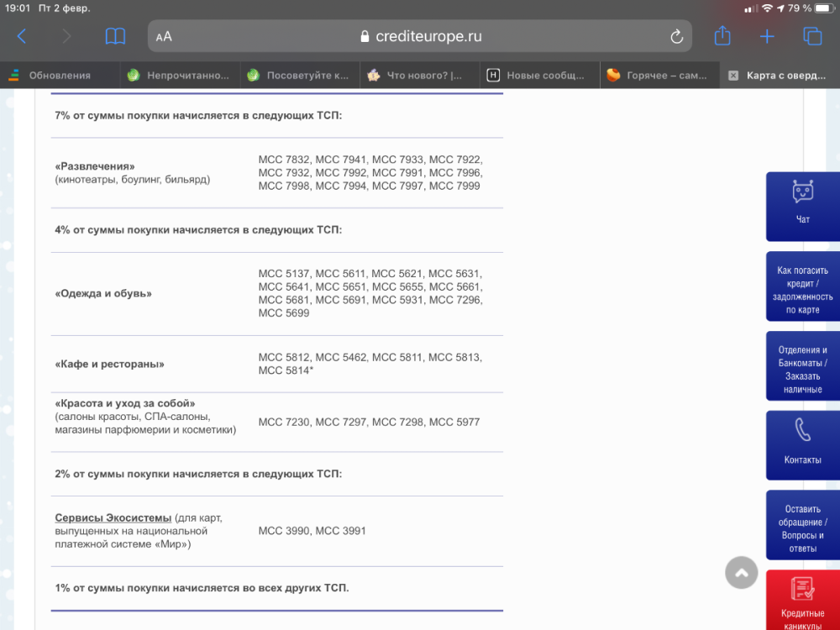Open Как погасить кредит panel

coord(802,287)
